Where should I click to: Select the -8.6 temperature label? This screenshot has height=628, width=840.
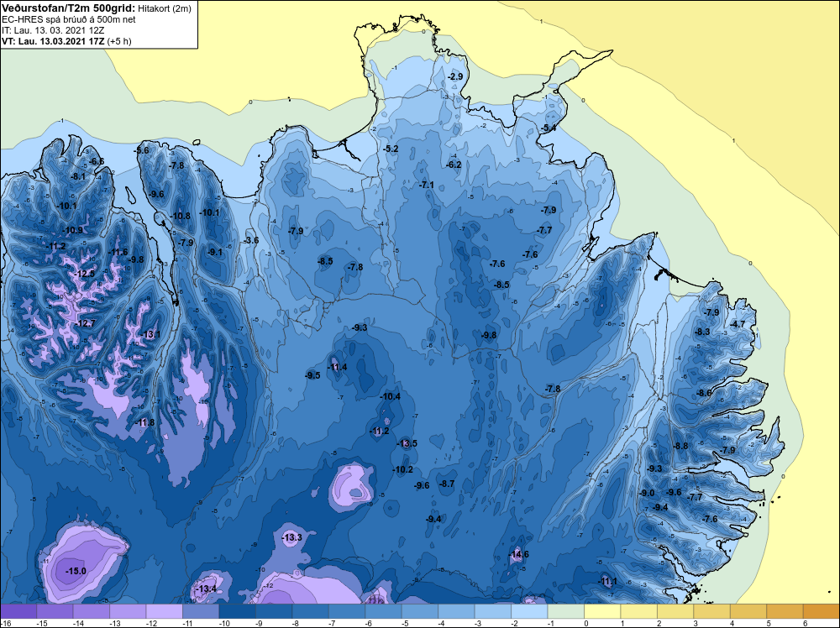tap(704, 393)
